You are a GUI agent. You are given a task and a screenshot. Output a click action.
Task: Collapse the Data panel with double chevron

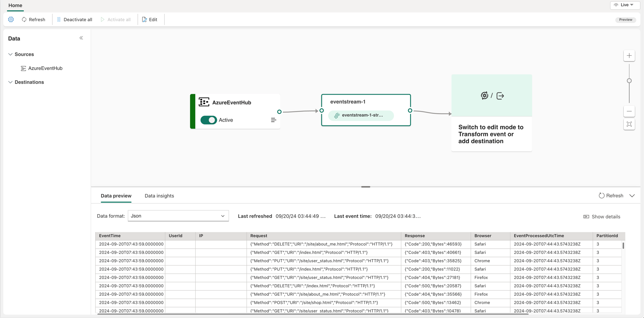pyautogui.click(x=81, y=38)
